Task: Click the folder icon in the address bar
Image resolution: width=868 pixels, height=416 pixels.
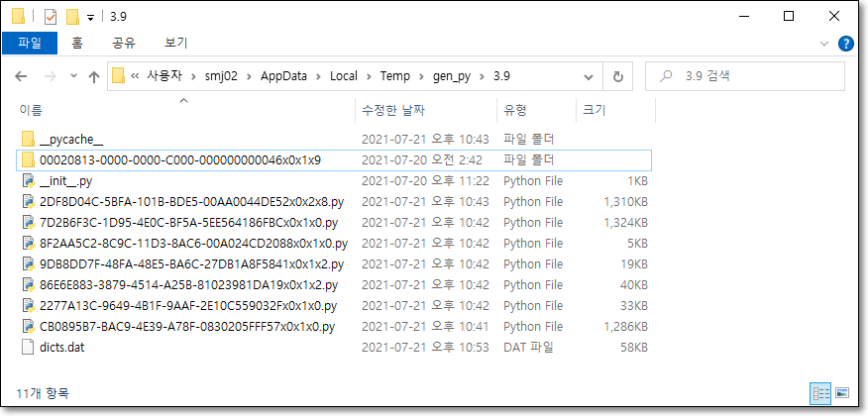Action: [x=118, y=76]
